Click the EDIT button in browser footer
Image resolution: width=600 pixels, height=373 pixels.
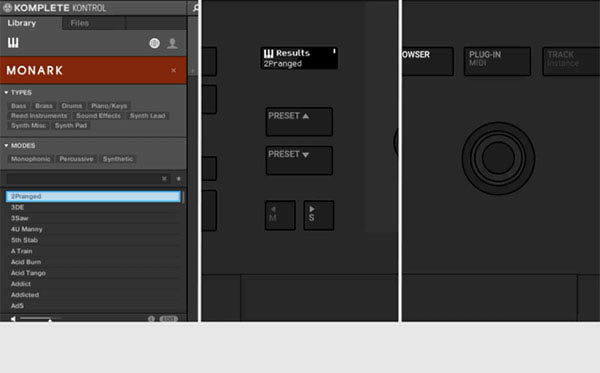[x=169, y=318]
